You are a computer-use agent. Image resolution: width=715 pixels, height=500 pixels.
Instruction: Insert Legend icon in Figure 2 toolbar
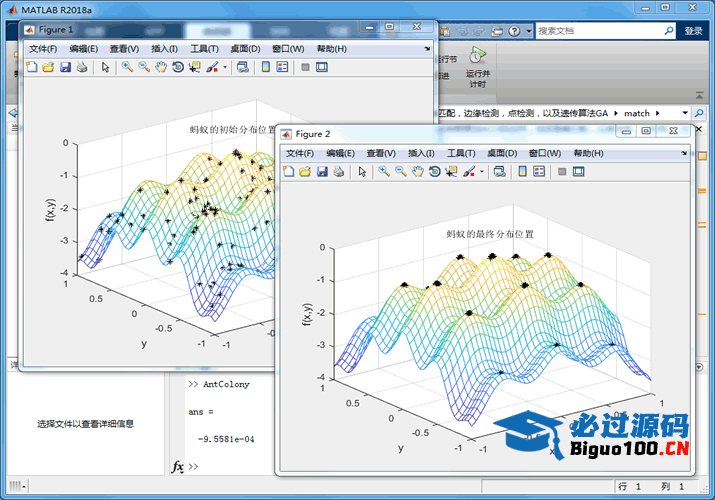click(539, 171)
